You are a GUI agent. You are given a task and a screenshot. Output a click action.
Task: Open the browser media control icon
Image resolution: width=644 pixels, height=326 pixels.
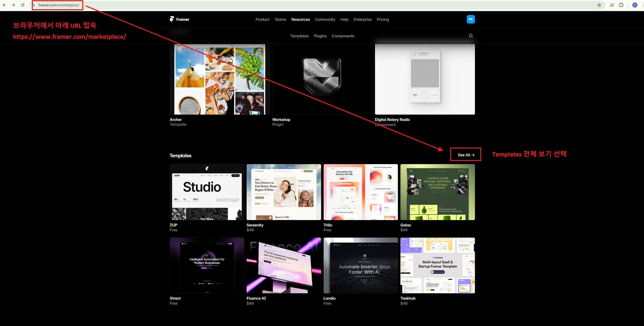612,5
